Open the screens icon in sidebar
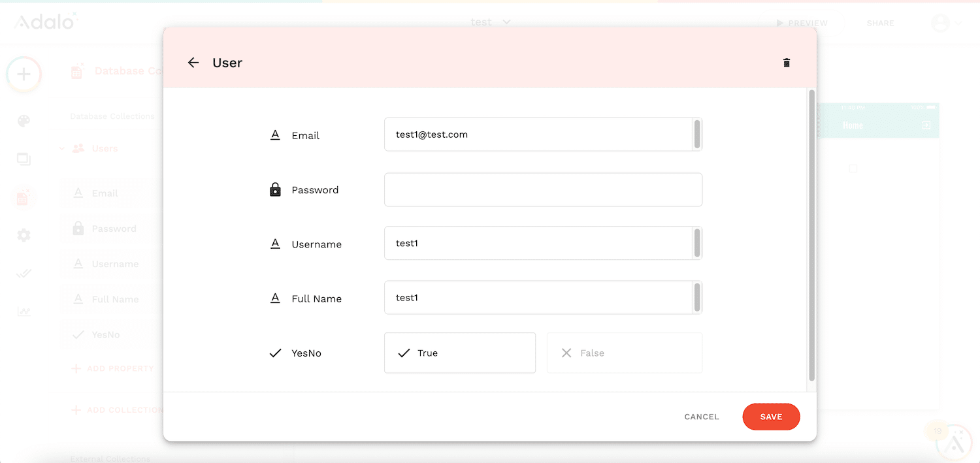The height and width of the screenshot is (463, 980). pyautogui.click(x=24, y=159)
